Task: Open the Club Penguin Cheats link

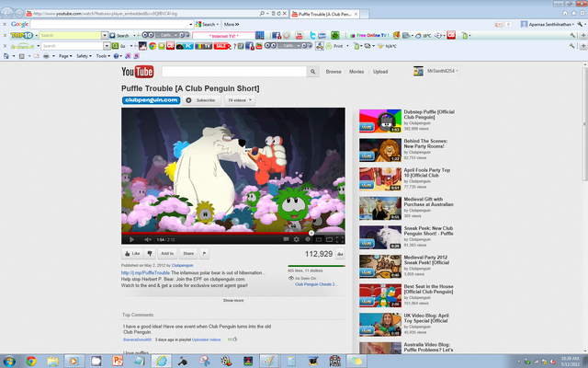Action: point(316,284)
